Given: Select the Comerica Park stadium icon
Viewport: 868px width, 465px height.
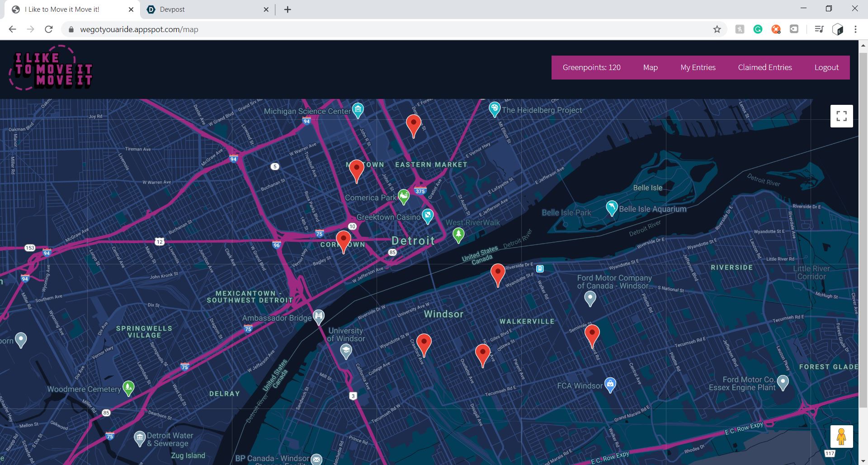Looking at the screenshot, I should (404, 197).
